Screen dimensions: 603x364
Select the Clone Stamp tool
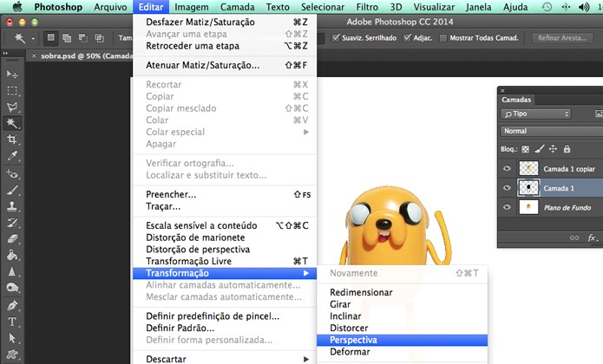pyautogui.click(x=12, y=206)
